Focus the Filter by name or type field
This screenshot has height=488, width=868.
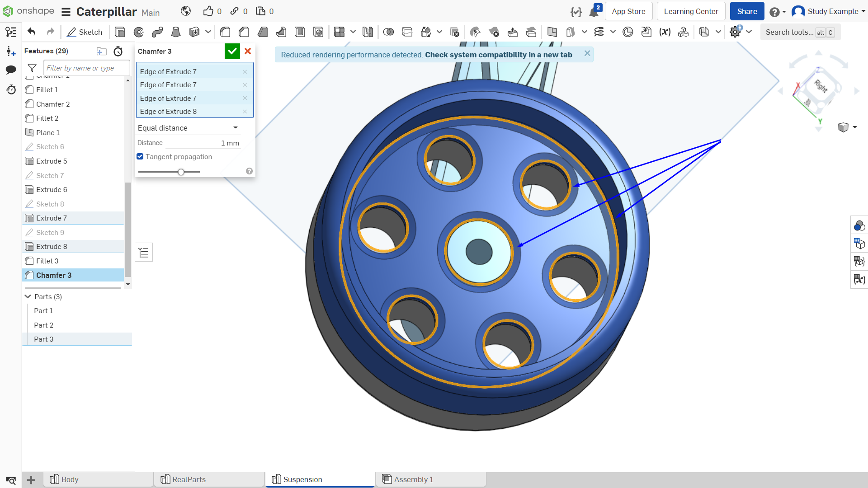(x=86, y=68)
